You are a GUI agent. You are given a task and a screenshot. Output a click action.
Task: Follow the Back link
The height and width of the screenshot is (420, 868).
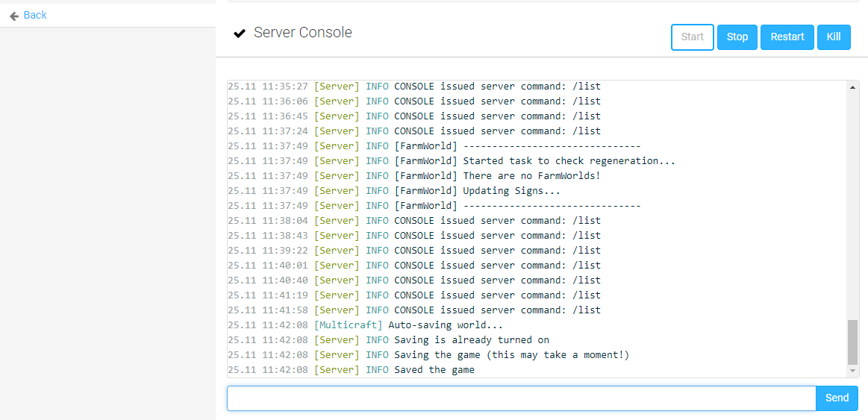point(34,15)
